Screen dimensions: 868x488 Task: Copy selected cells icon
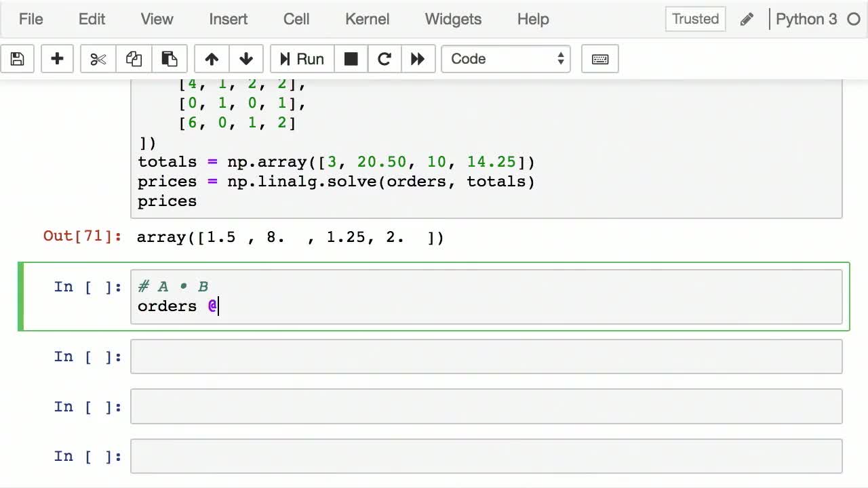[134, 59]
